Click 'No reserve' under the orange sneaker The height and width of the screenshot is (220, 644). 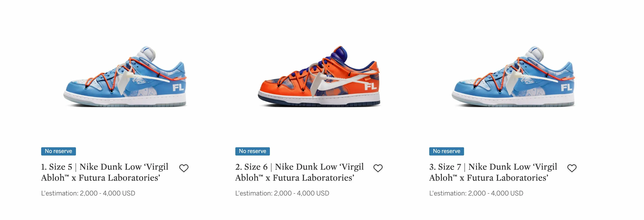[x=252, y=151]
